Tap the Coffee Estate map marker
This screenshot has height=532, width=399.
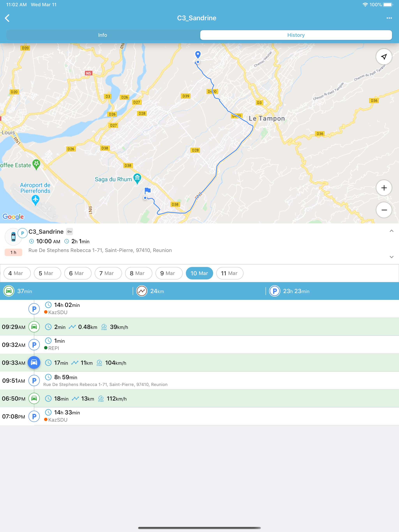pos(36,165)
